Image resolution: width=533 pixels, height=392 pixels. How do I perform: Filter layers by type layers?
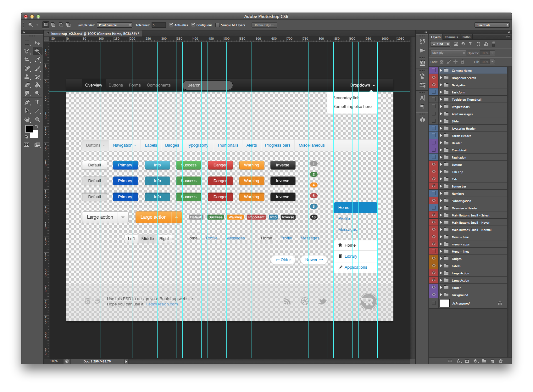(471, 44)
